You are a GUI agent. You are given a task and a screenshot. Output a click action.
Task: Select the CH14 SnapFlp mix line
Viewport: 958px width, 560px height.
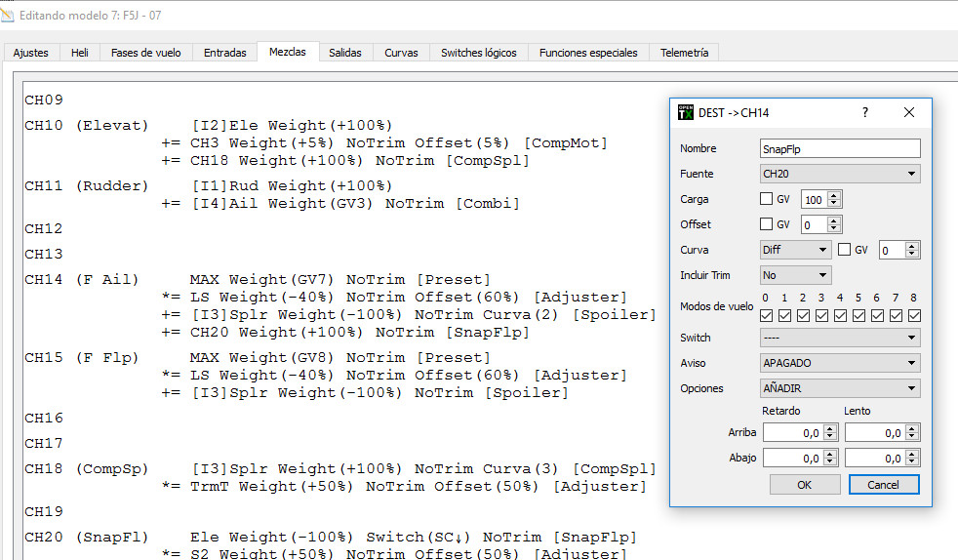coord(359,332)
